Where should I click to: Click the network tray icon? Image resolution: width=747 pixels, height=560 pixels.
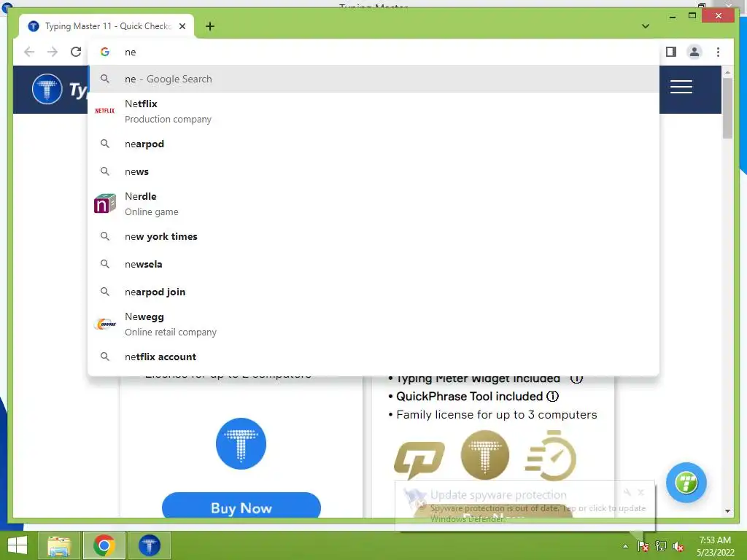pos(661,546)
